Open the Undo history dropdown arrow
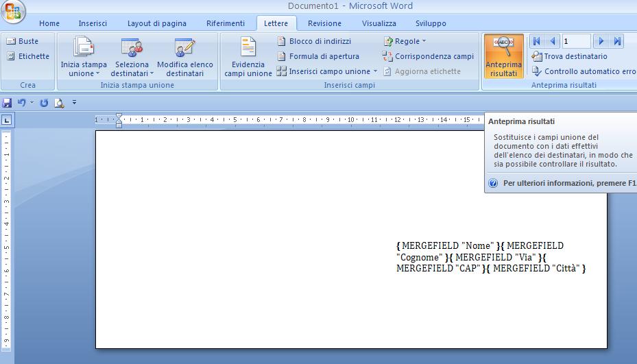The width and height of the screenshot is (637, 364). click(32, 102)
